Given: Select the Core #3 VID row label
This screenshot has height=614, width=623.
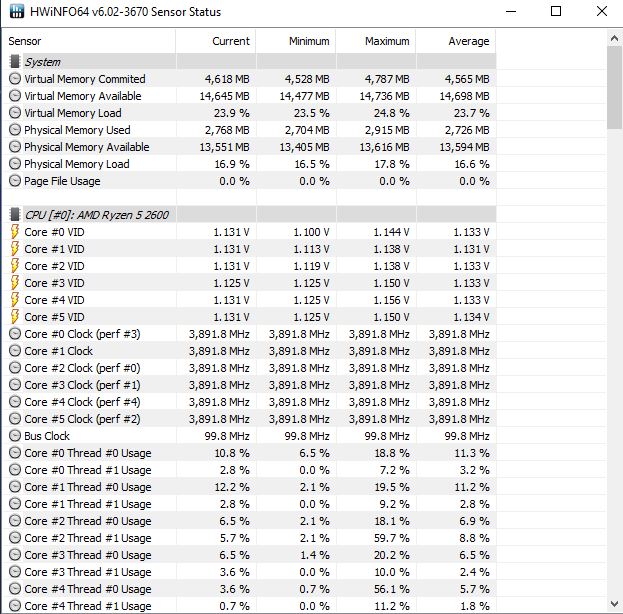Looking at the screenshot, I should coord(54,283).
